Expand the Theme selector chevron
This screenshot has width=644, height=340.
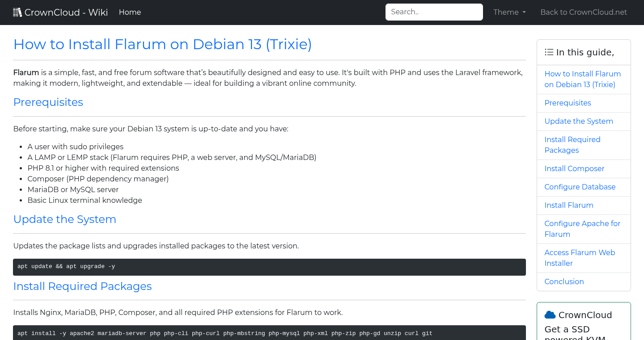coord(524,13)
